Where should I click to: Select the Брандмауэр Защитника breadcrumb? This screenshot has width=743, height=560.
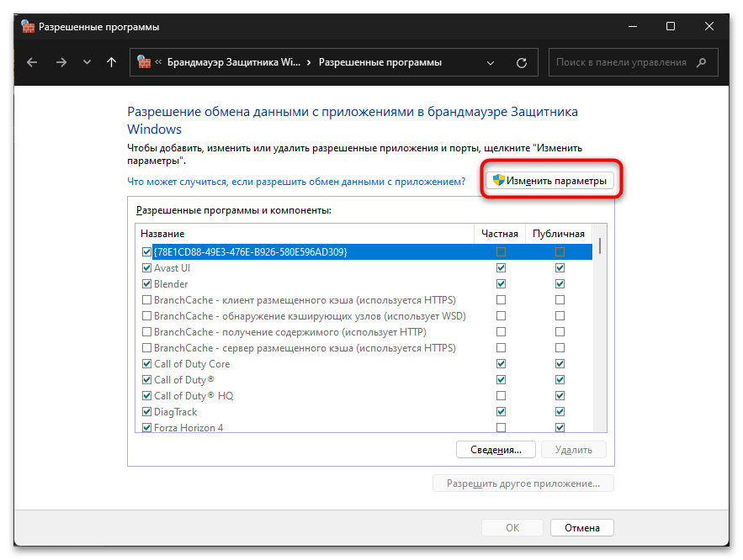coord(233,63)
